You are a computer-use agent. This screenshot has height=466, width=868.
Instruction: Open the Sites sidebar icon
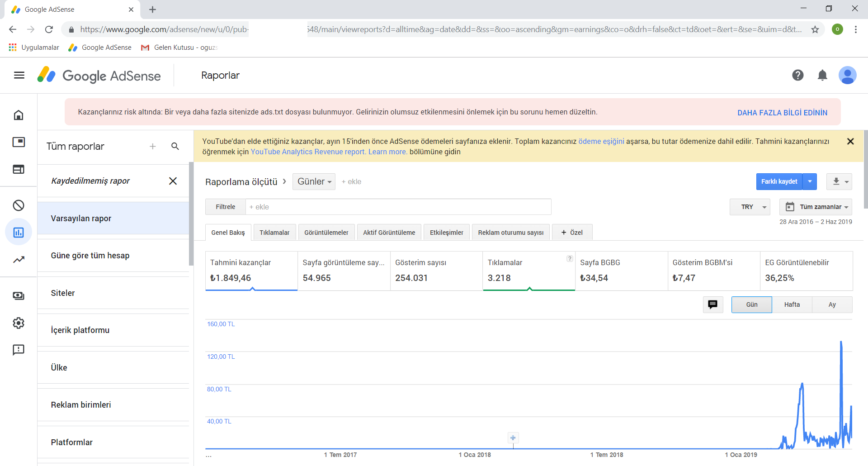(19, 169)
